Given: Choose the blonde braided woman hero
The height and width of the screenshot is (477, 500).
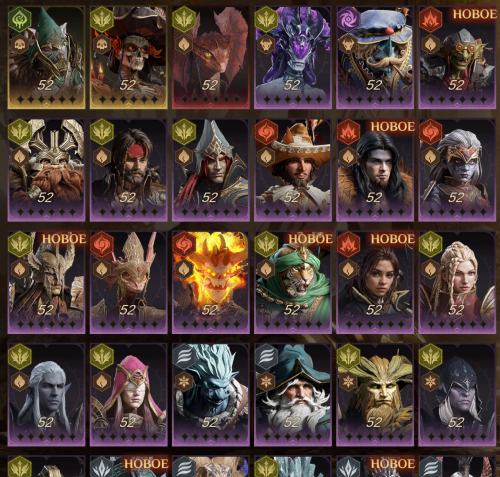Looking at the screenshot, I should [457, 282].
